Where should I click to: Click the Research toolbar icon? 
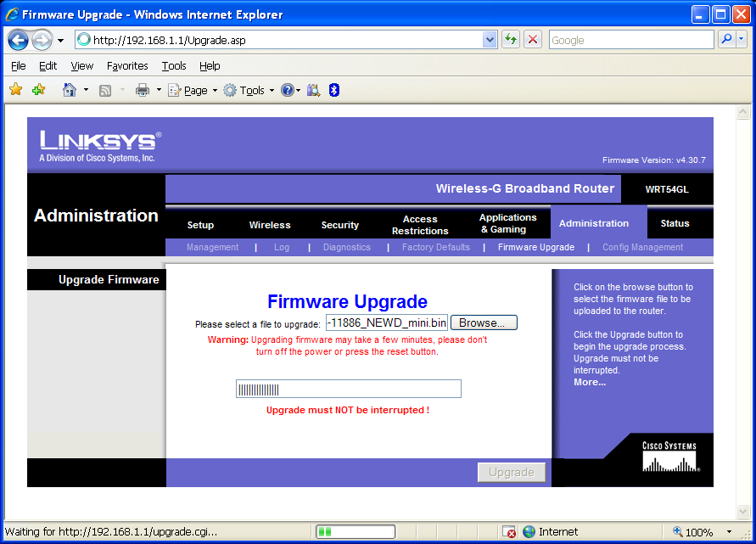(x=313, y=90)
